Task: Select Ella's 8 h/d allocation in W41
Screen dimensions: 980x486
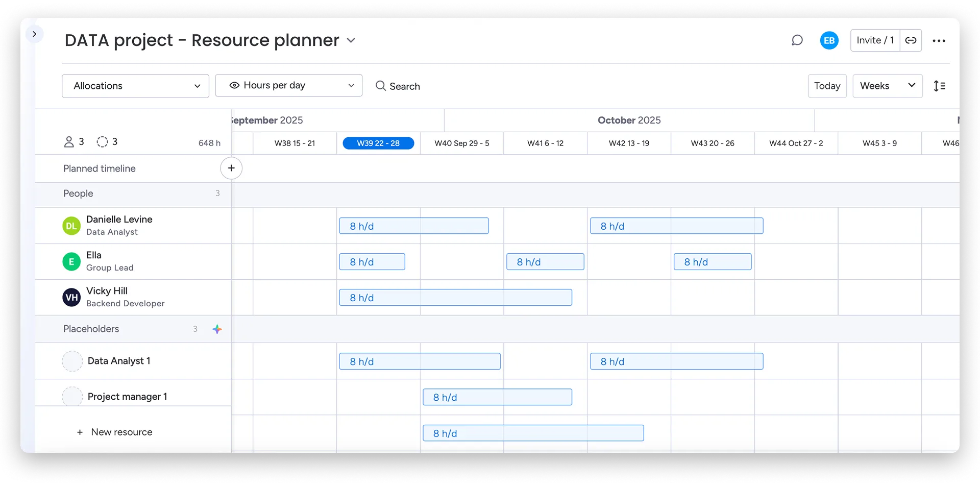Action: point(545,261)
